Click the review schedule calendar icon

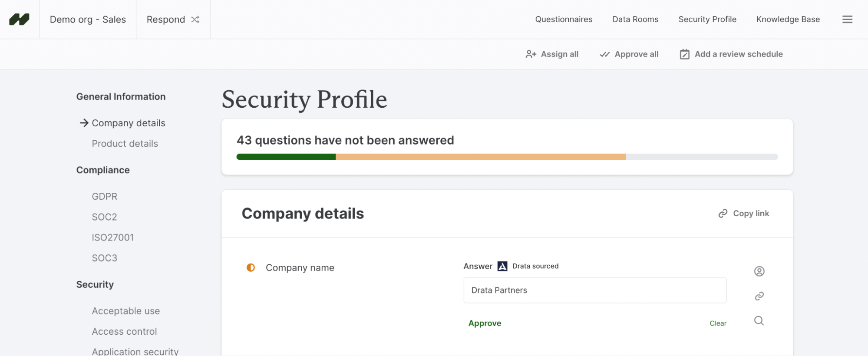point(684,54)
